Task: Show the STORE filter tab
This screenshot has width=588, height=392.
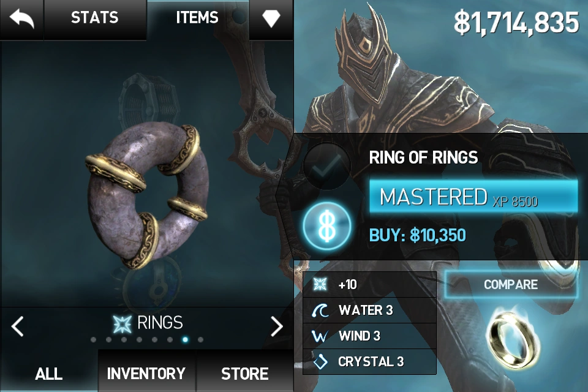Action: pos(244,373)
